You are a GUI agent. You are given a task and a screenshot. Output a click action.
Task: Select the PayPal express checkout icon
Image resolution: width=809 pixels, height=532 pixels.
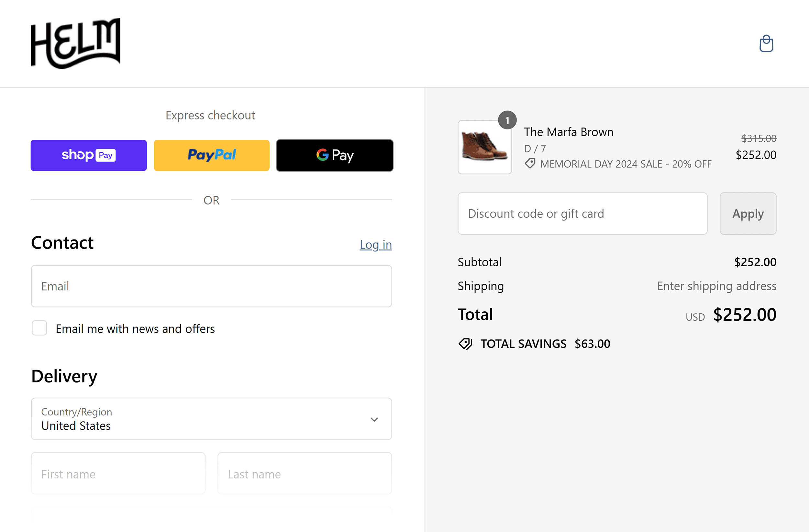tap(211, 155)
